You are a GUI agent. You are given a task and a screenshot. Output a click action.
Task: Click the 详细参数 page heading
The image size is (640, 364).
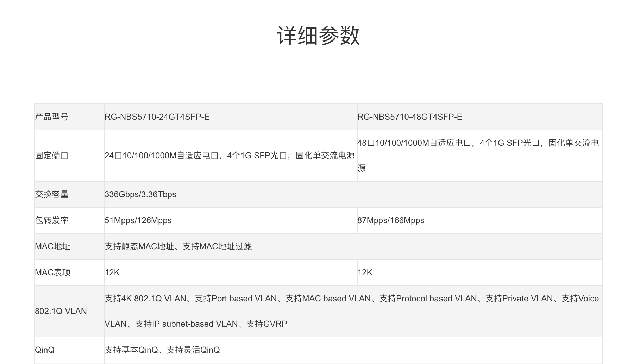pyautogui.click(x=318, y=36)
